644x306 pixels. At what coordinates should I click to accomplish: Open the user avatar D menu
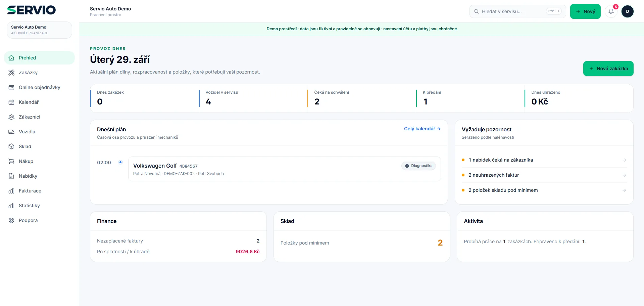click(627, 11)
